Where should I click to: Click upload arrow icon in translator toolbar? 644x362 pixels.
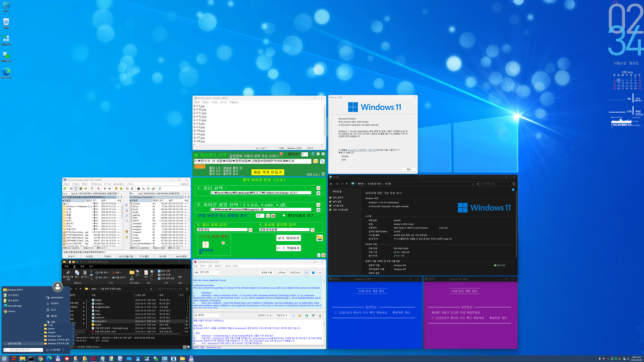(x=320, y=316)
